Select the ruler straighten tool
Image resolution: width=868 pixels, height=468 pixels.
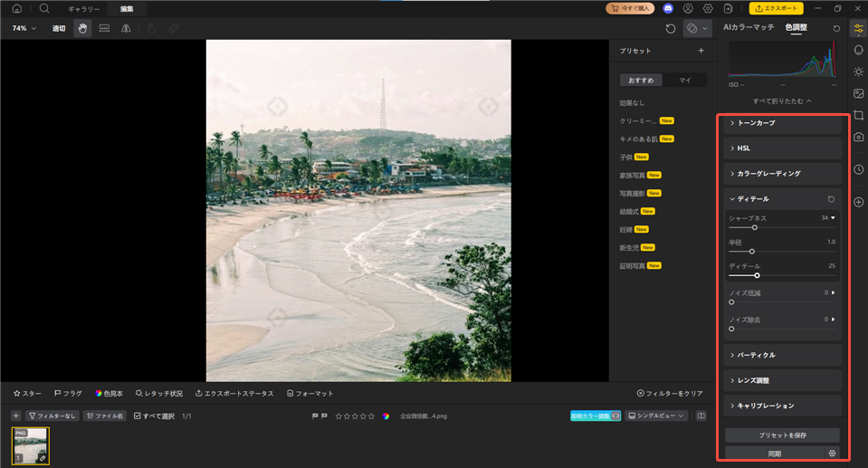[104, 28]
